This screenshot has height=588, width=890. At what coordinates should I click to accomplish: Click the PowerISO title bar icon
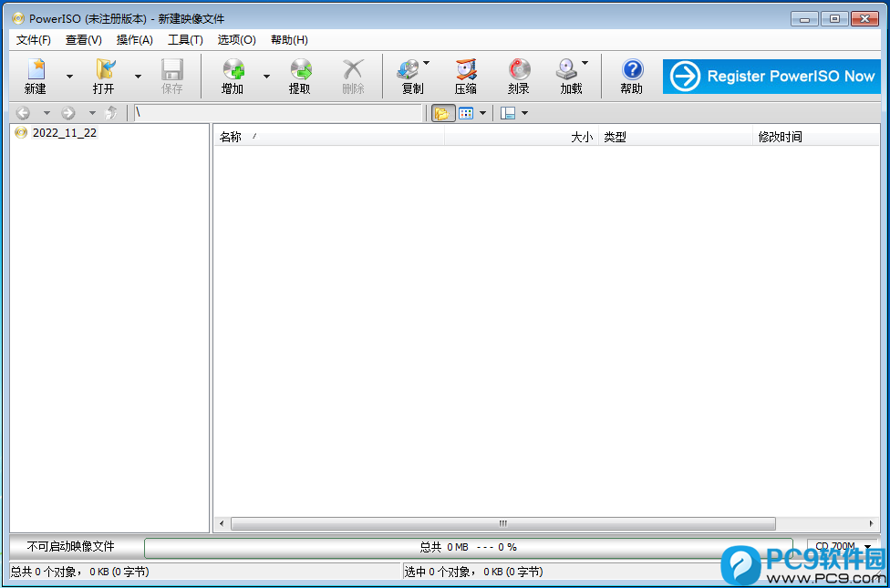19,18
